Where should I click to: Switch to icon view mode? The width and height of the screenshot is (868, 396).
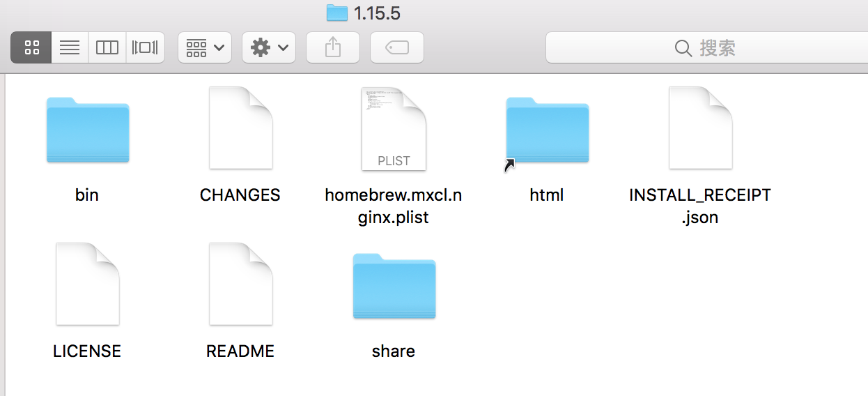click(31, 47)
